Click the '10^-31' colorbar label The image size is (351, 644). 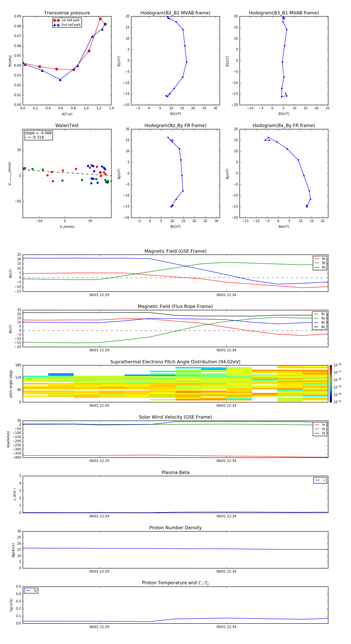pos(337,402)
